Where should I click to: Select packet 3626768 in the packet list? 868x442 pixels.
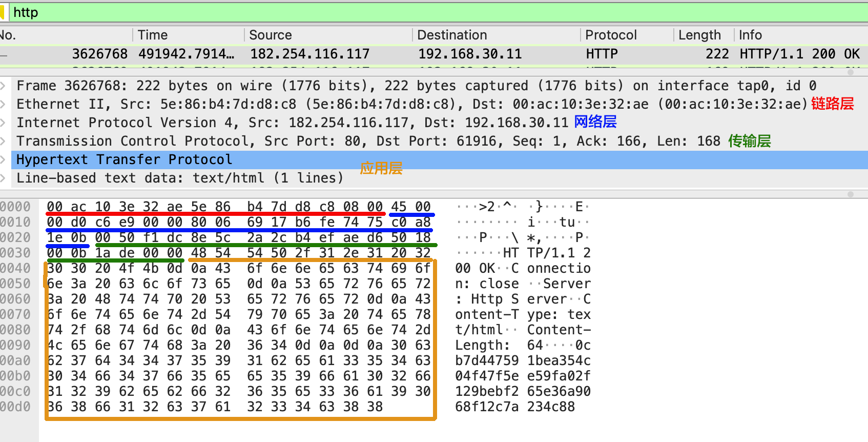tap(434, 54)
